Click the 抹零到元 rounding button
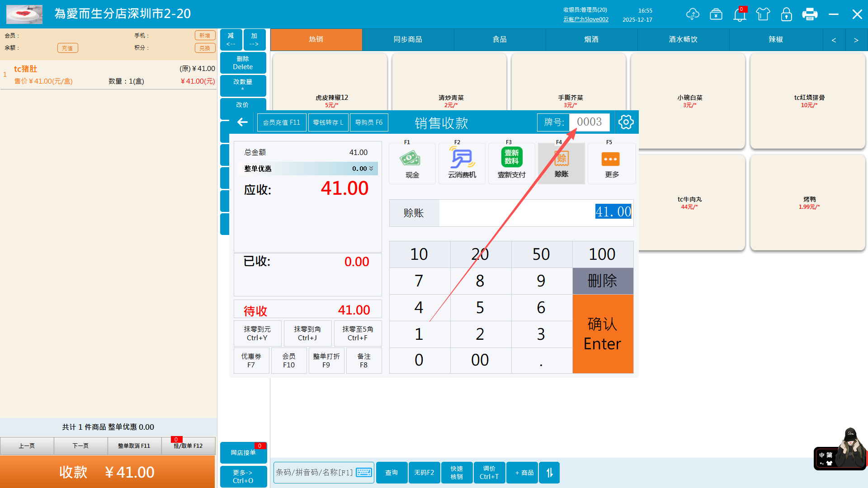The image size is (868, 488). point(257,333)
